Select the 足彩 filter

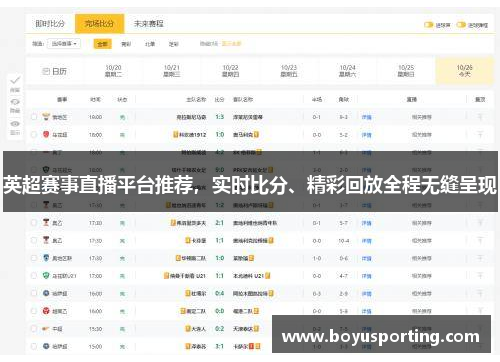174,44
